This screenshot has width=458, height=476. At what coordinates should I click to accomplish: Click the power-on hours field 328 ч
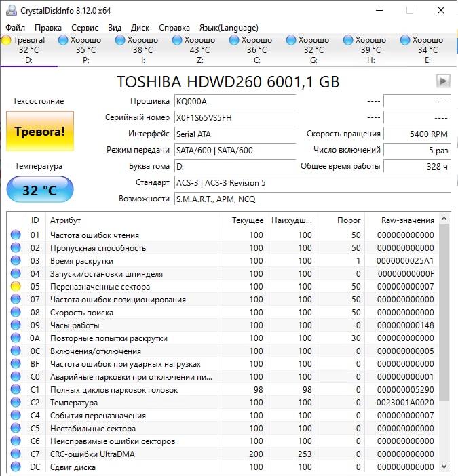[x=417, y=166]
